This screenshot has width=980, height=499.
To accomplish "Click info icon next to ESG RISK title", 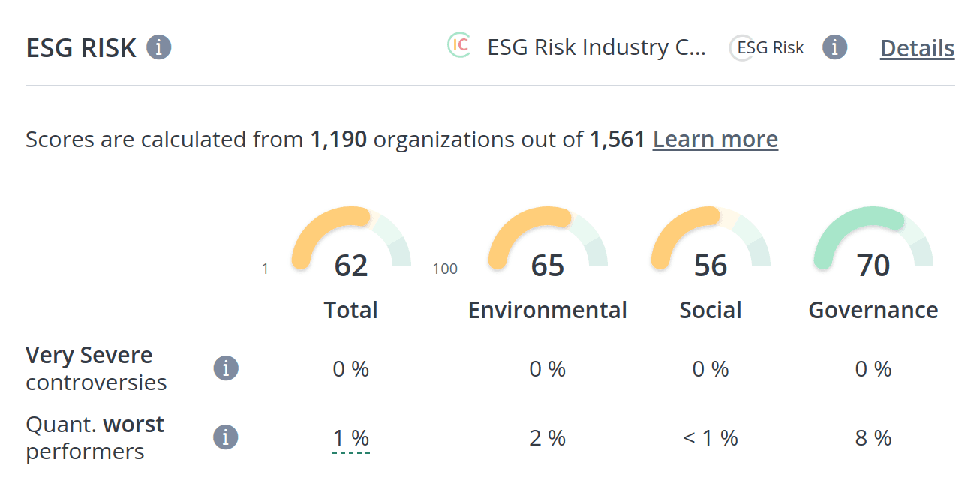I will [159, 47].
